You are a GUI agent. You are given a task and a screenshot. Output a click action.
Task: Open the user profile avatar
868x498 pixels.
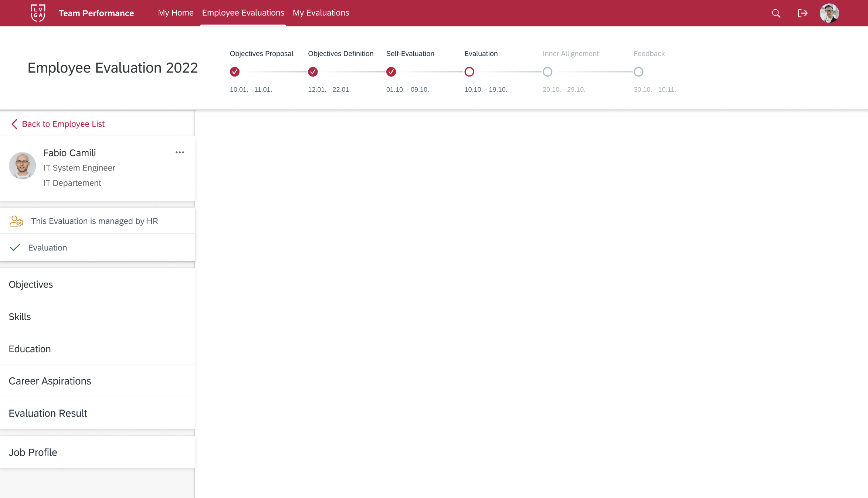[x=829, y=13]
